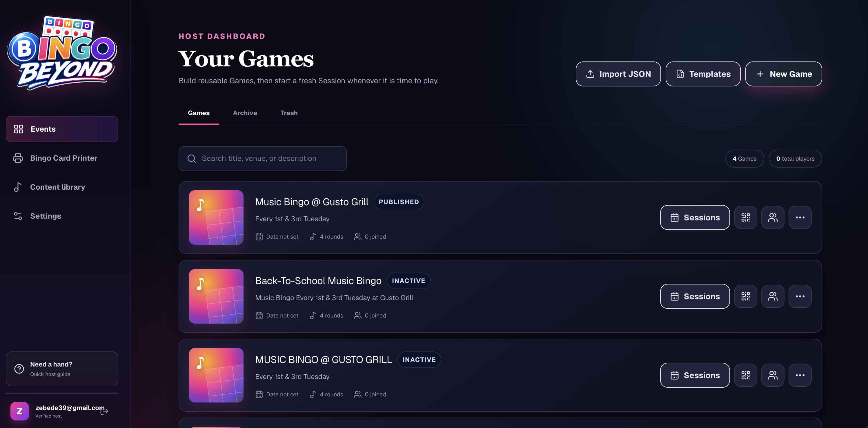Open Bingo Card Printer in the sidebar
This screenshot has height=428, width=868.
pos(62,158)
